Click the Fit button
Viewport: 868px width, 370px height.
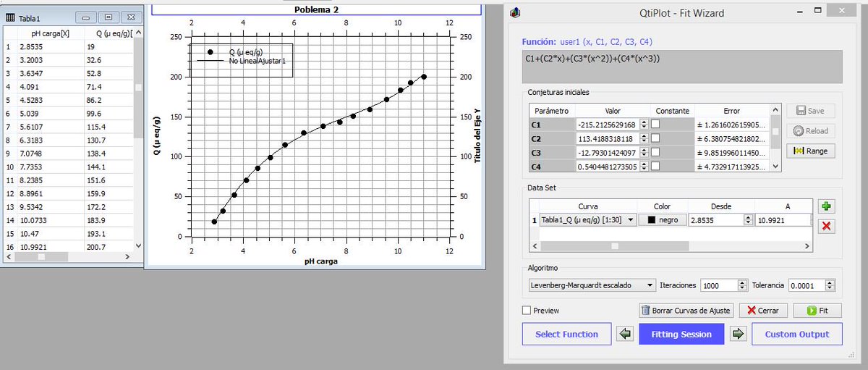[x=817, y=310]
